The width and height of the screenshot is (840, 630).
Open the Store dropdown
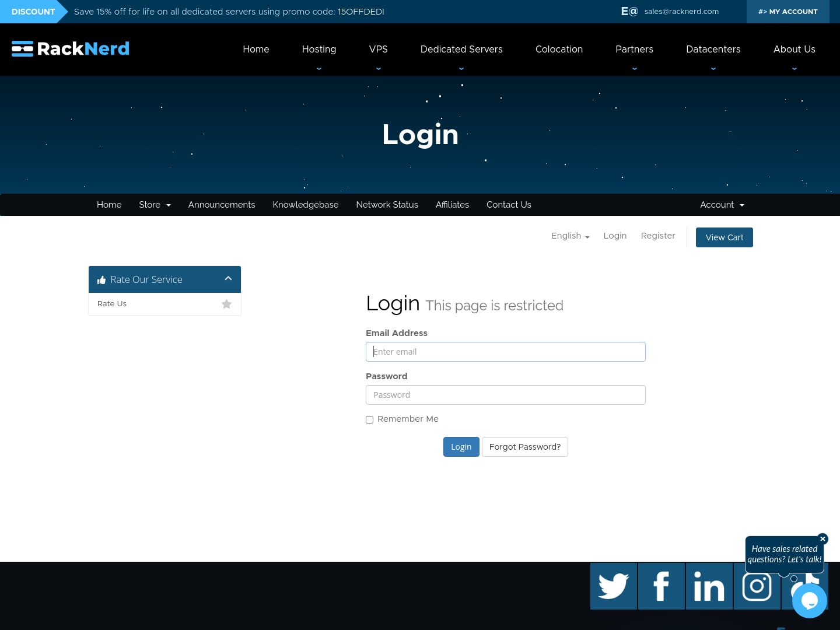click(155, 205)
